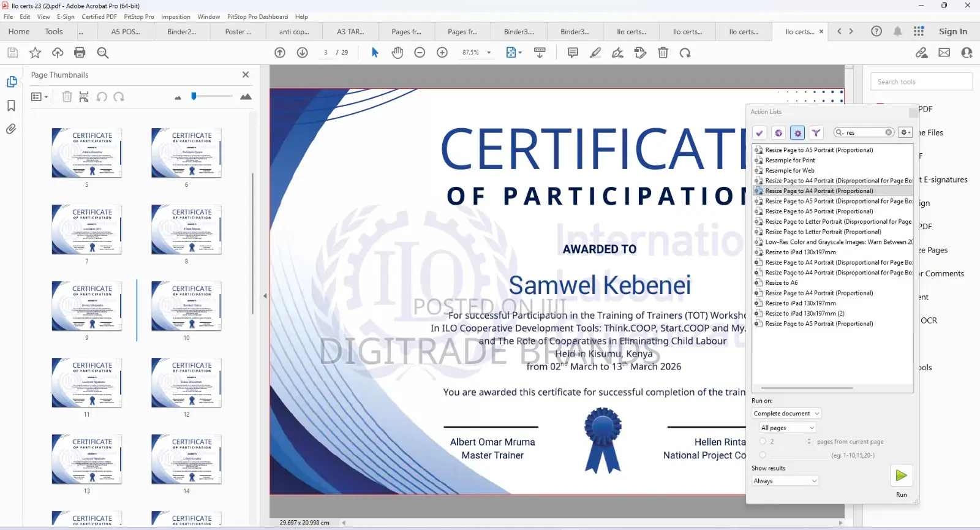Click the upload to cloud icon
This screenshot has height=530, width=980.
coord(58,53)
